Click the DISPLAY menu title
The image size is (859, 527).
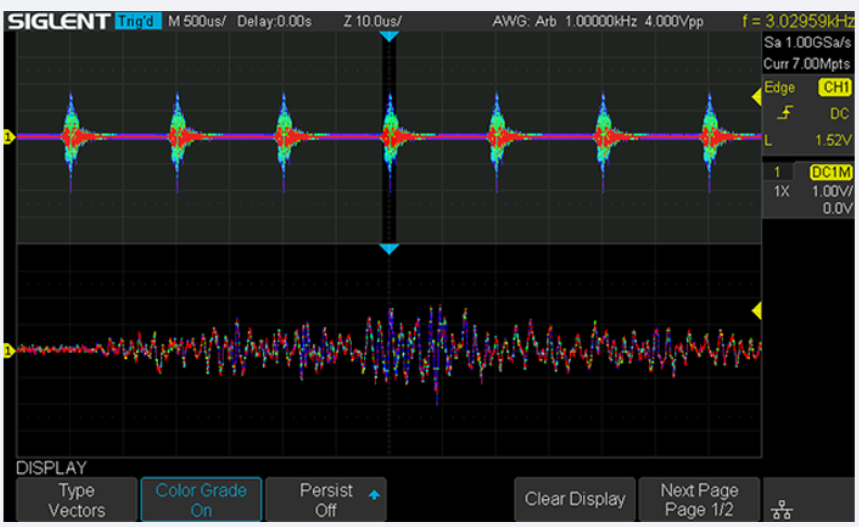tap(51, 468)
